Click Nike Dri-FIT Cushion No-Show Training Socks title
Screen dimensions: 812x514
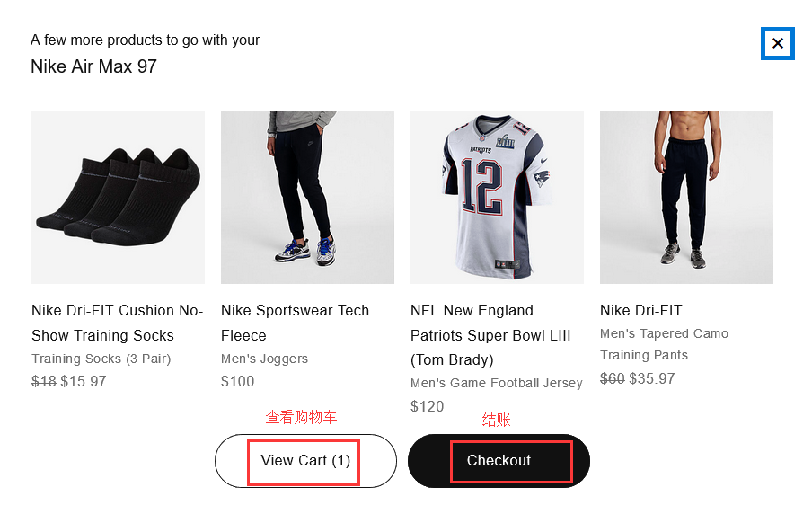117,323
